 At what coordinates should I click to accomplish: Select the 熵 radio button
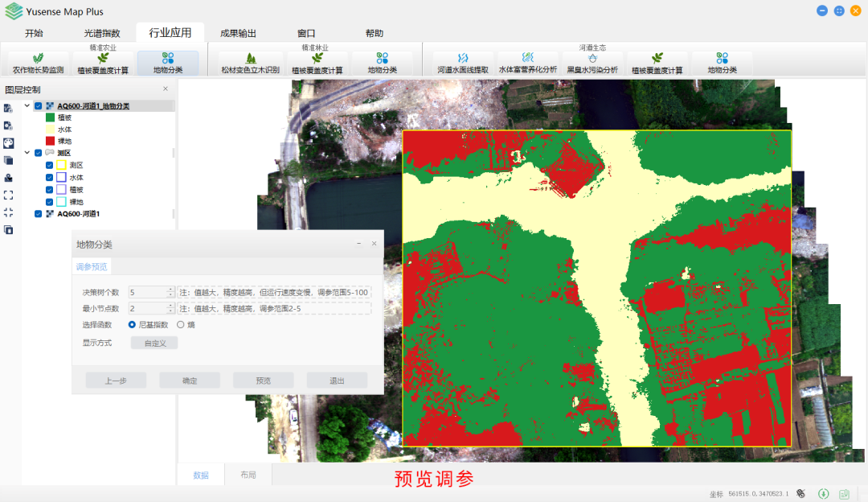click(181, 325)
